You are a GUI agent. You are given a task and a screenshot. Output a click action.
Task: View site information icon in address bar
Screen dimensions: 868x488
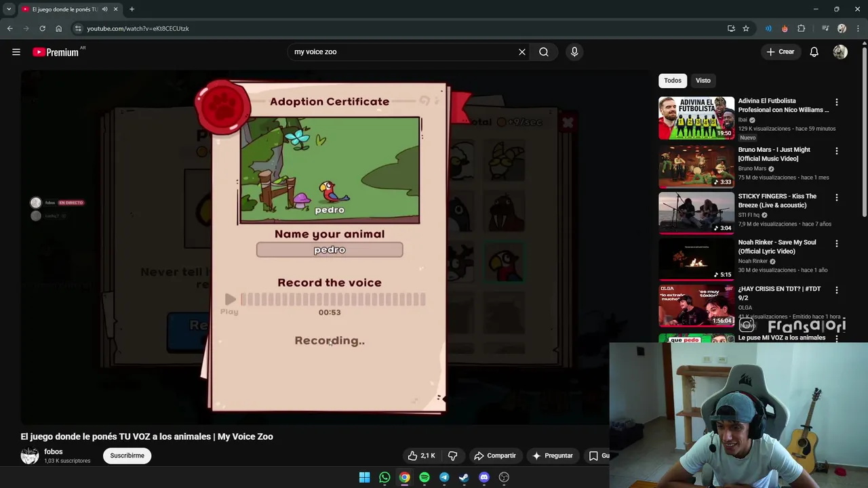coord(78,28)
